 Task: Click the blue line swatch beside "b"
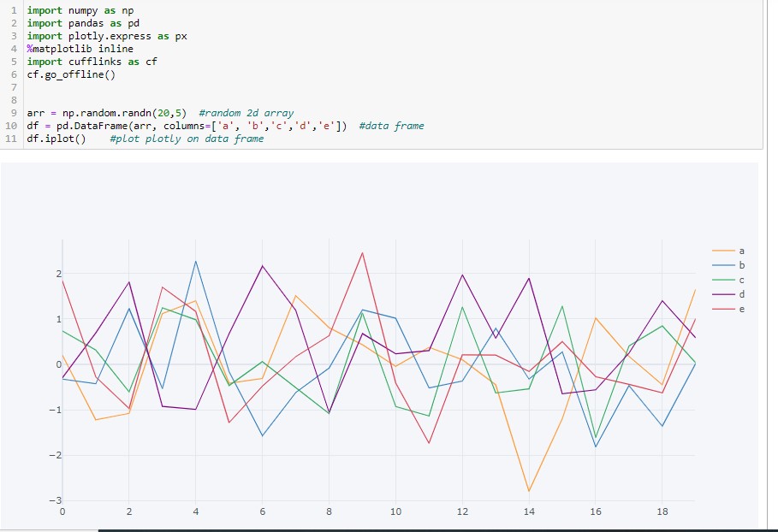point(726,265)
